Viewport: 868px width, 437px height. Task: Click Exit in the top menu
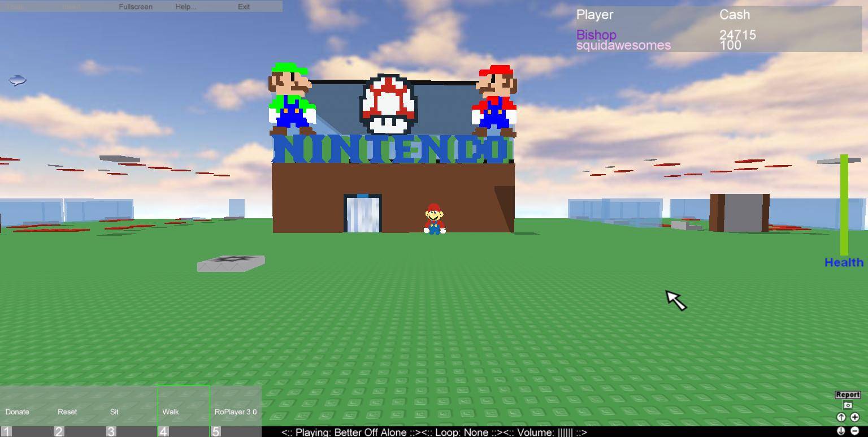click(x=244, y=7)
